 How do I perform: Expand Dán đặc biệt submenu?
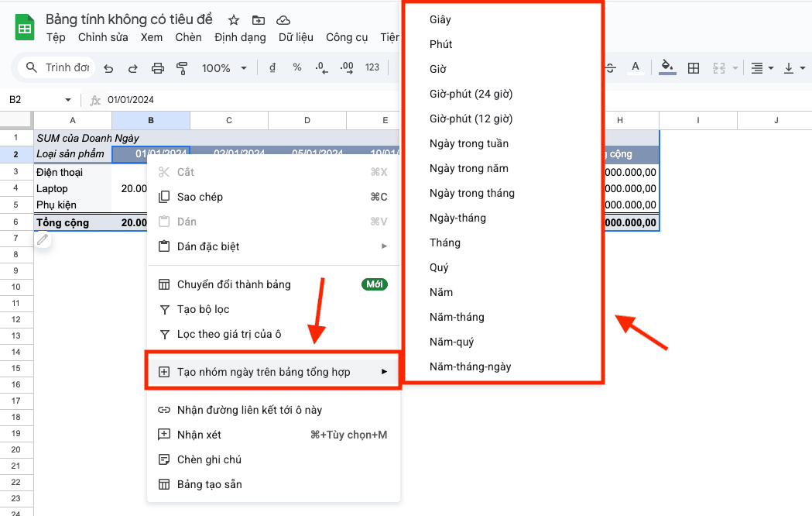tap(273, 246)
